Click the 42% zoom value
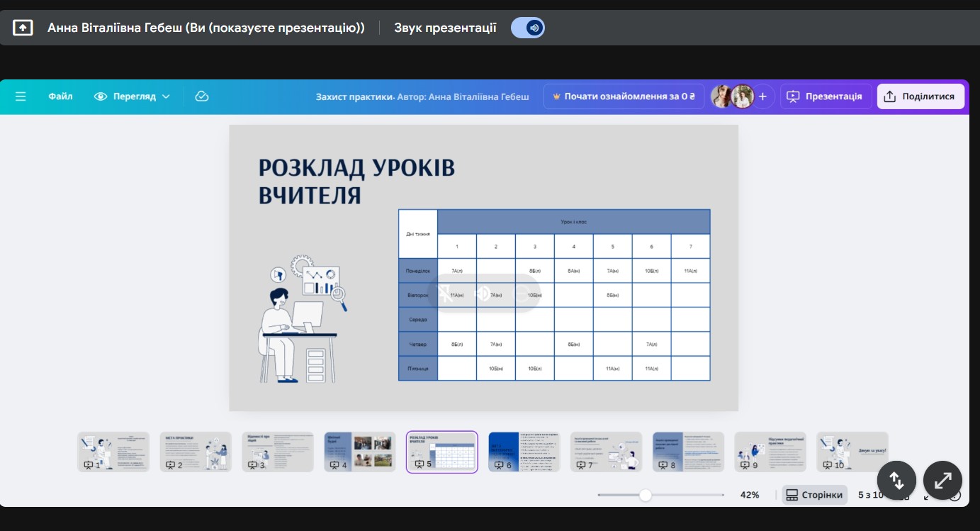 coord(750,495)
